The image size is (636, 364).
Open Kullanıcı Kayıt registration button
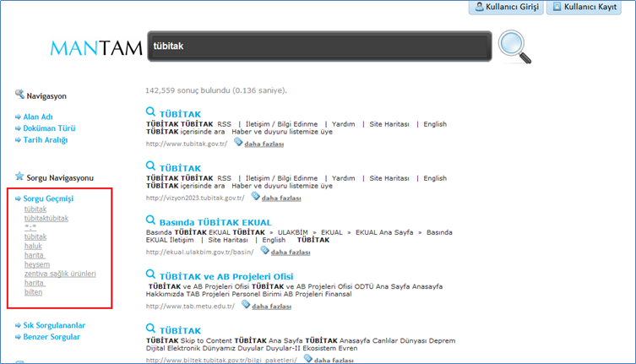pyautogui.click(x=584, y=7)
